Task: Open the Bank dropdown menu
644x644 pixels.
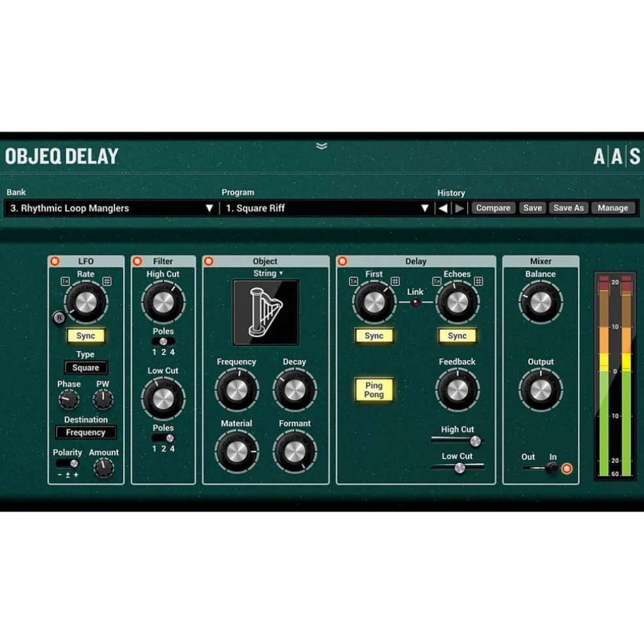Action: click(x=112, y=208)
